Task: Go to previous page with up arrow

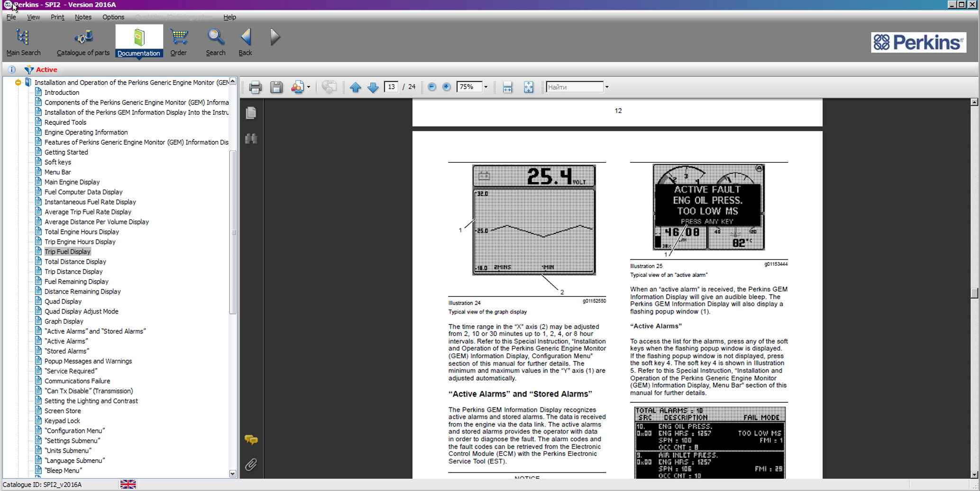Action: [x=355, y=87]
